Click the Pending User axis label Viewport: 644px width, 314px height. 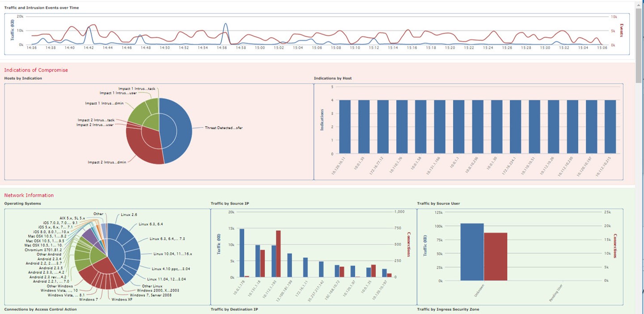point(555,295)
